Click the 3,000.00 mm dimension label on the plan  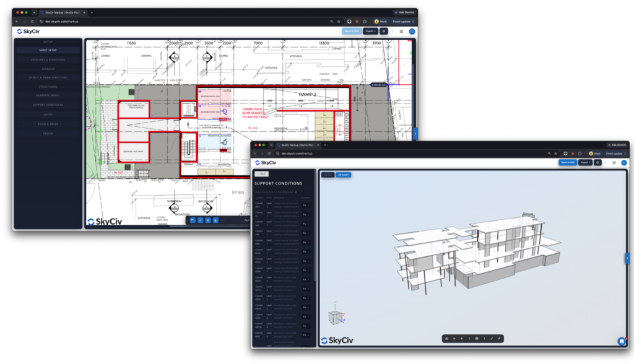[378, 85]
